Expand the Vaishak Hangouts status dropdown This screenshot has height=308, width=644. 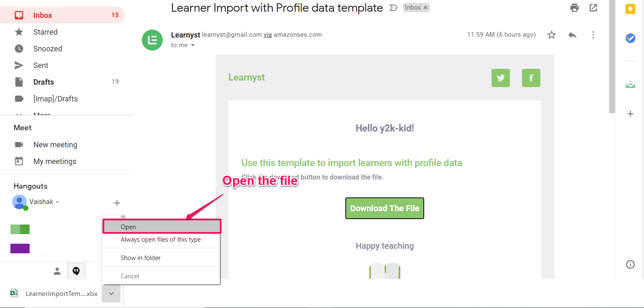(58, 202)
